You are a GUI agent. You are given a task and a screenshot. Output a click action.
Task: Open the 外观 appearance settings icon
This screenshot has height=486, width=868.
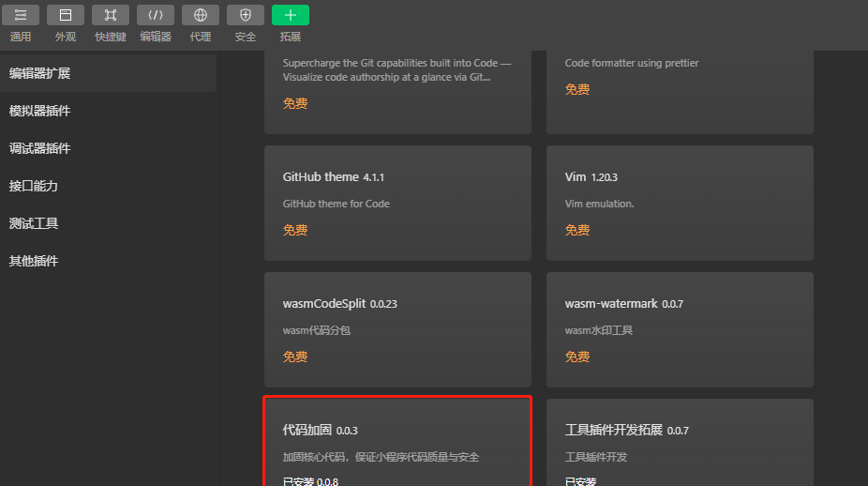66,15
